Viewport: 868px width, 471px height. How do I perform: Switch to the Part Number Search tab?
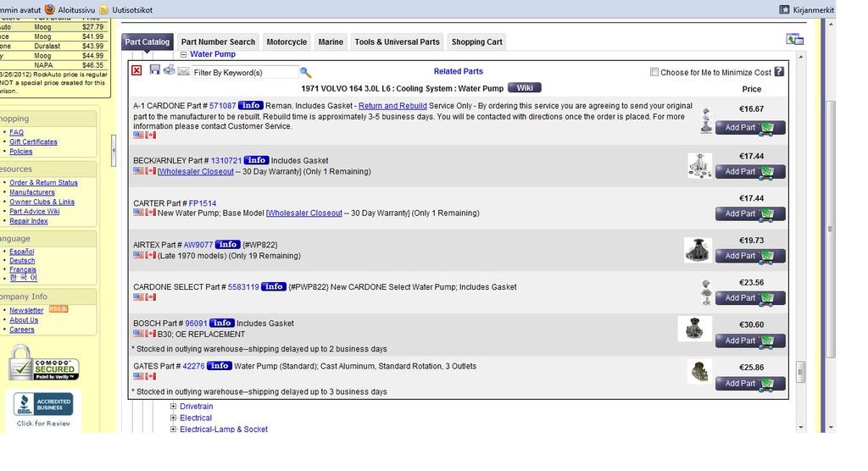coord(218,42)
